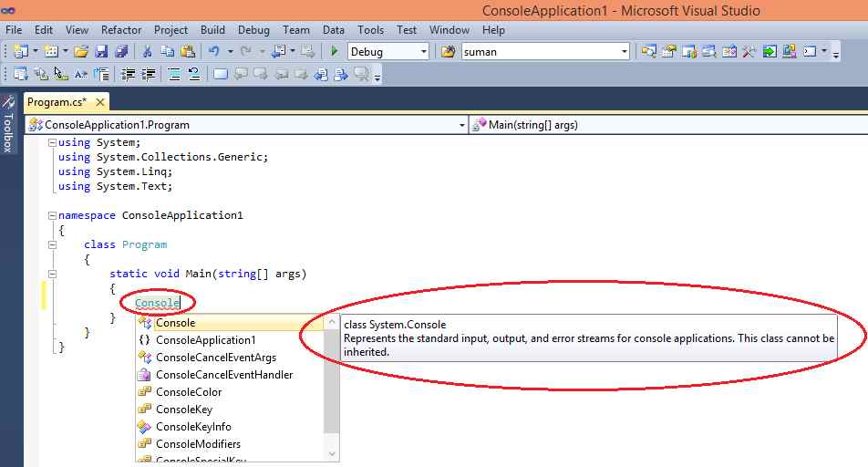Click the New Project toolbar icon
Screen dimensions: 868x467
(21, 51)
